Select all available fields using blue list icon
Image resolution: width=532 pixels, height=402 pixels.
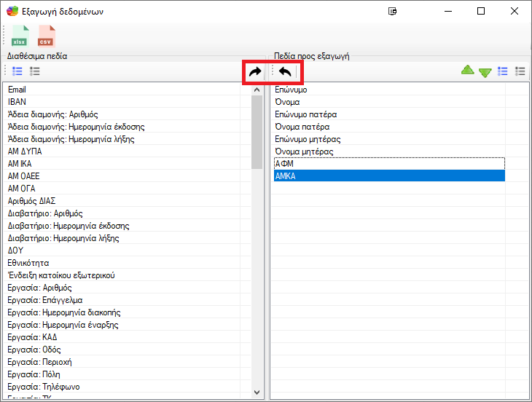coord(17,71)
